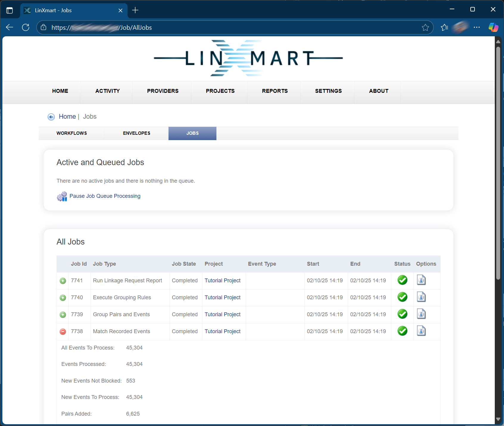Viewport: 504px width, 426px height.
Task: Click Pause Job Queue Processing link
Action: (105, 196)
